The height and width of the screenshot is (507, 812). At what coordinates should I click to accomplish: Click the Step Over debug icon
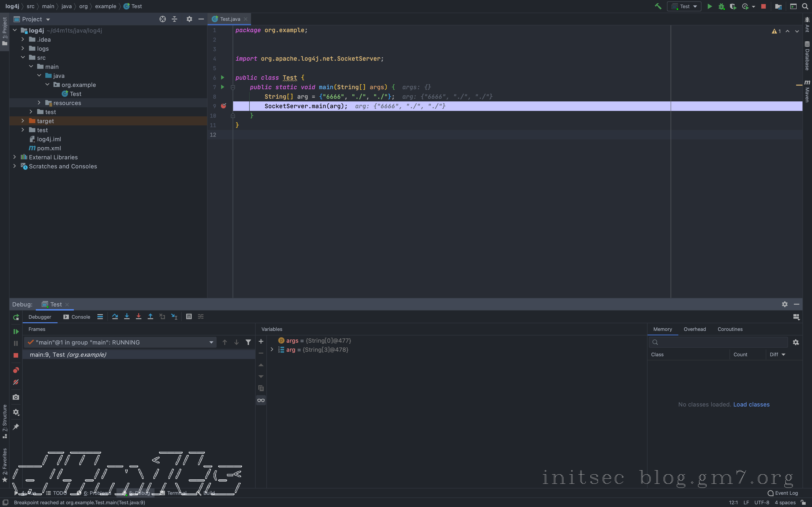(x=115, y=317)
